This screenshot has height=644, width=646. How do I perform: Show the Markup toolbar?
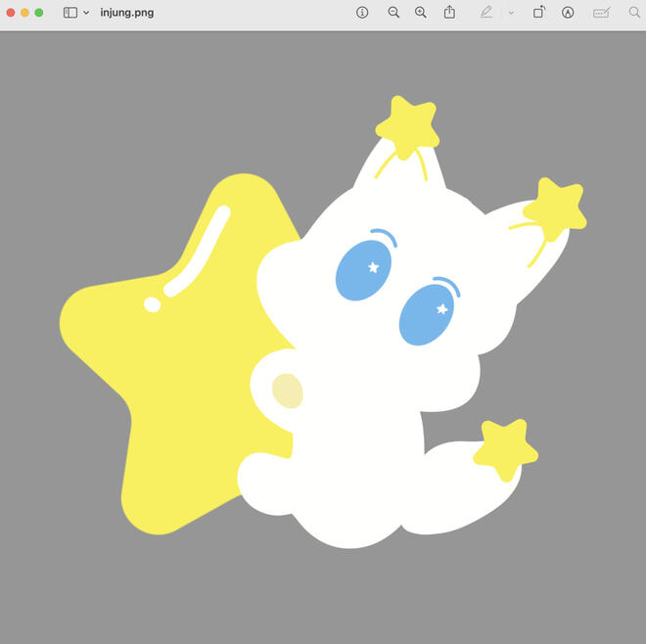[x=568, y=13]
